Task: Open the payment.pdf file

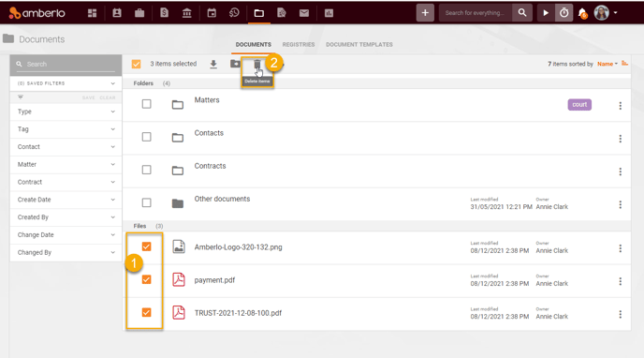Action: coord(214,280)
